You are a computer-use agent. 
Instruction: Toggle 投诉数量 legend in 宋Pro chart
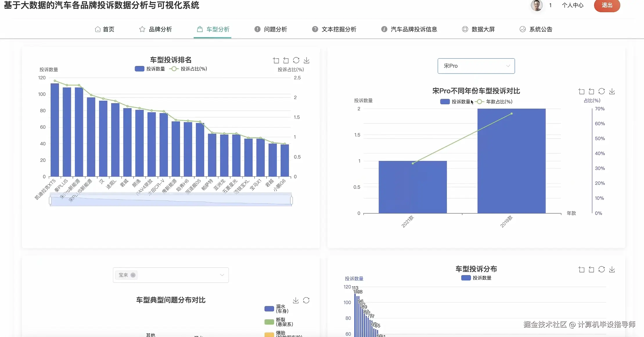coord(455,102)
